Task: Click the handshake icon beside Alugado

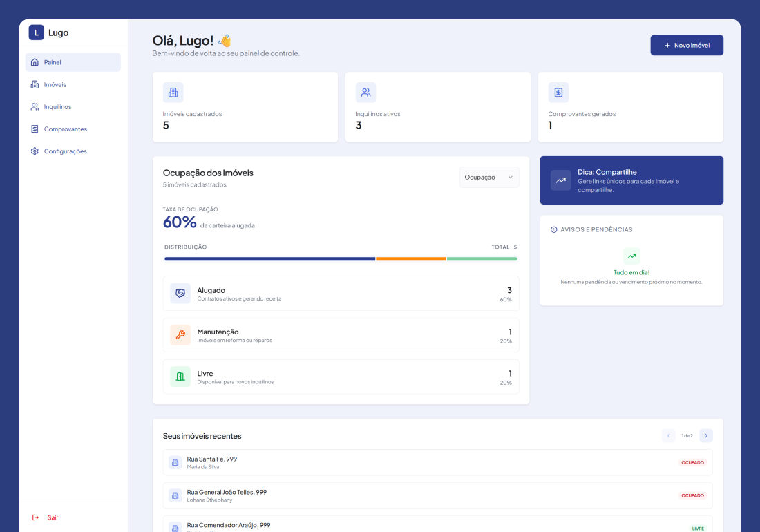Action: 180,294
